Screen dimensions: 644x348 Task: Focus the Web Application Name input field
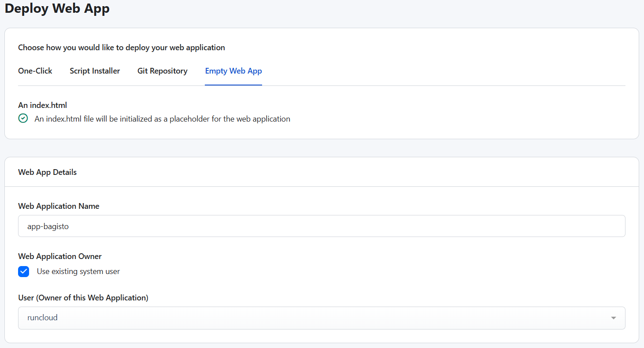point(322,226)
